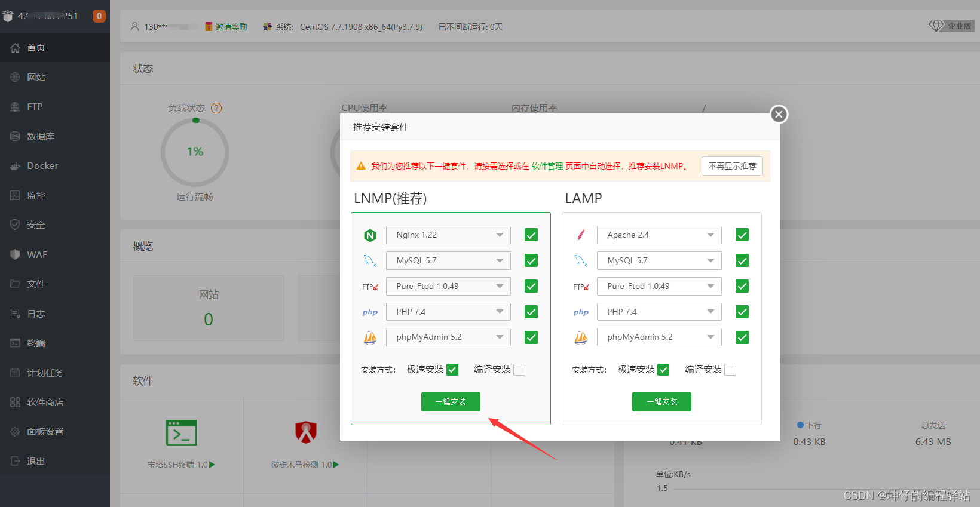Uncheck the LNMP Nginx 1.22 checkbox
Screen dimensions: 980x507
click(531, 235)
